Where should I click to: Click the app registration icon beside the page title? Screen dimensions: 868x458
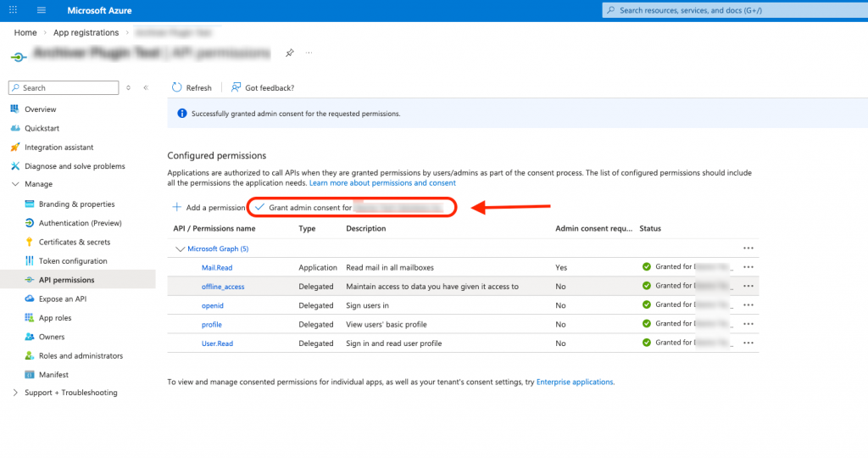coord(19,57)
